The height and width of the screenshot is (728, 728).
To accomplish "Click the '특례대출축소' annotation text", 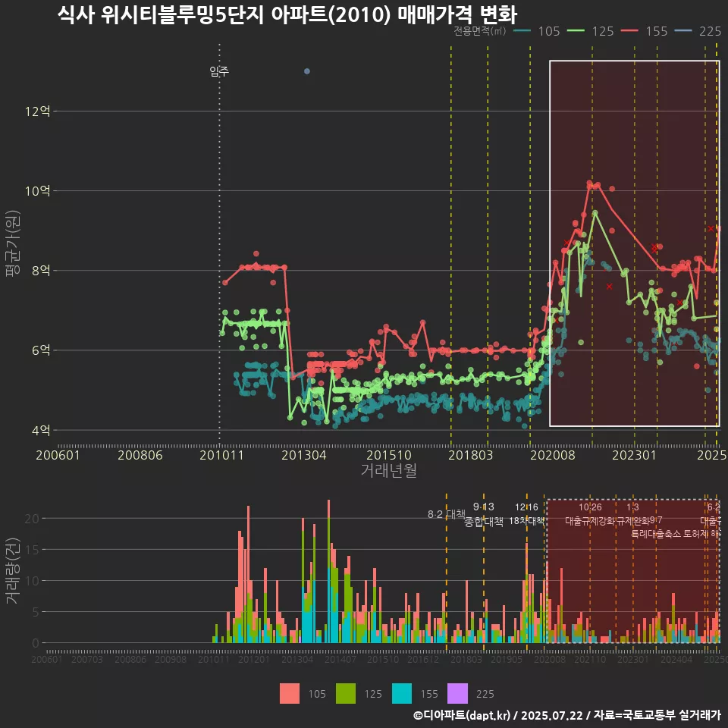I will [656, 534].
